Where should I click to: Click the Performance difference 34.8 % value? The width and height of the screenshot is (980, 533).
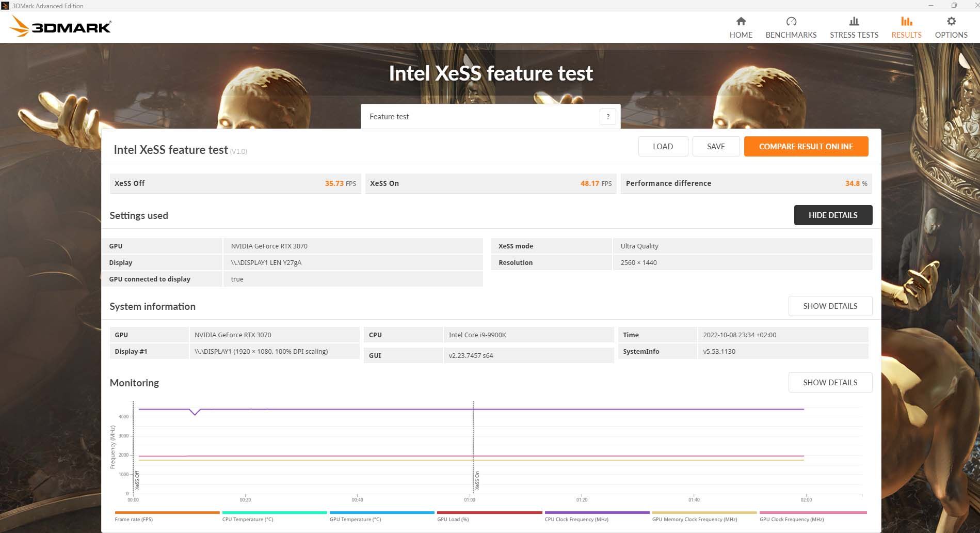(856, 183)
